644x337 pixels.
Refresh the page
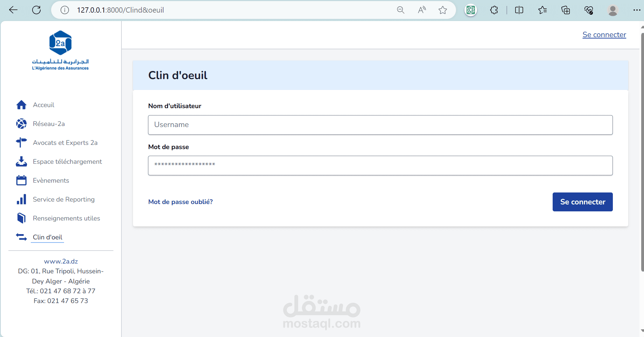tap(36, 10)
